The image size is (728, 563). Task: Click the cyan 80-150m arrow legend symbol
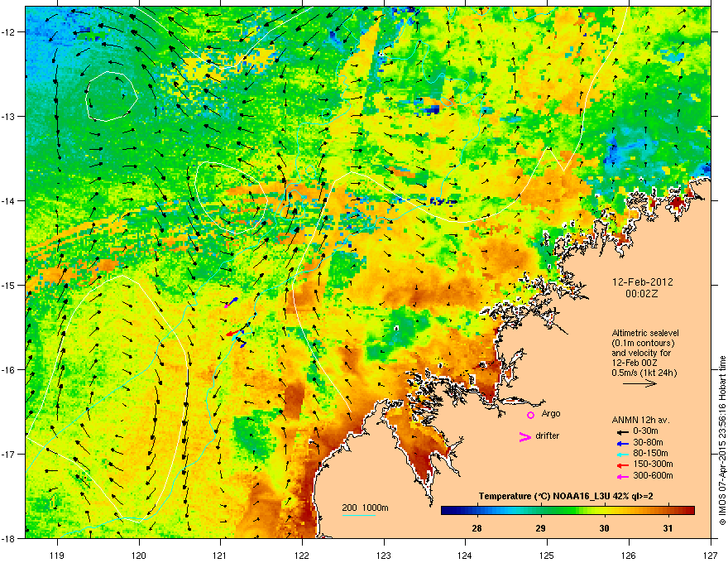(623, 455)
